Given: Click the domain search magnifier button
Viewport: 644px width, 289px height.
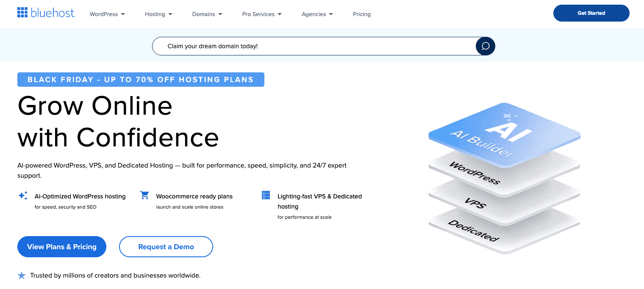Looking at the screenshot, I should pos(486,46).
